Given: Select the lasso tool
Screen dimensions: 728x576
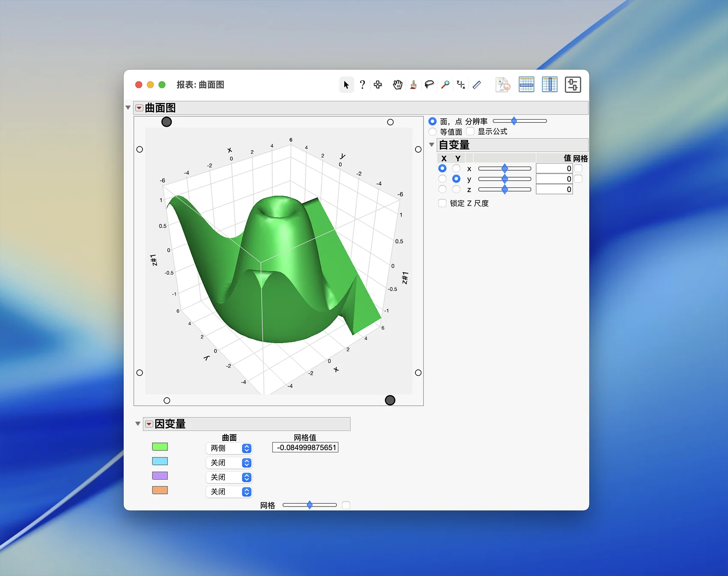Looking at the screenshot, I should click(x=429, y=85).
